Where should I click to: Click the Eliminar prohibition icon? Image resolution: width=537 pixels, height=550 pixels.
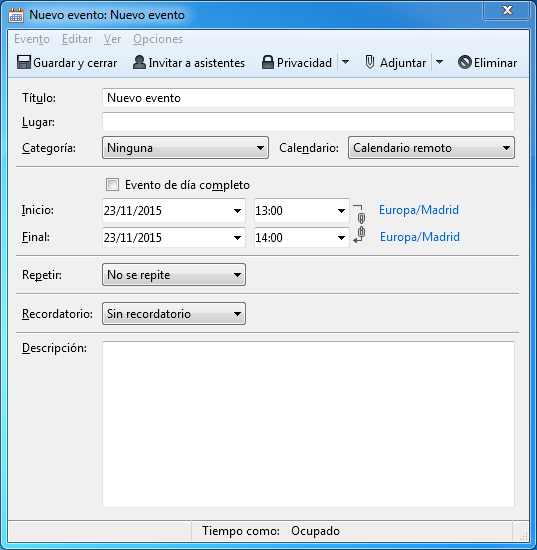[x=464, y=62]
